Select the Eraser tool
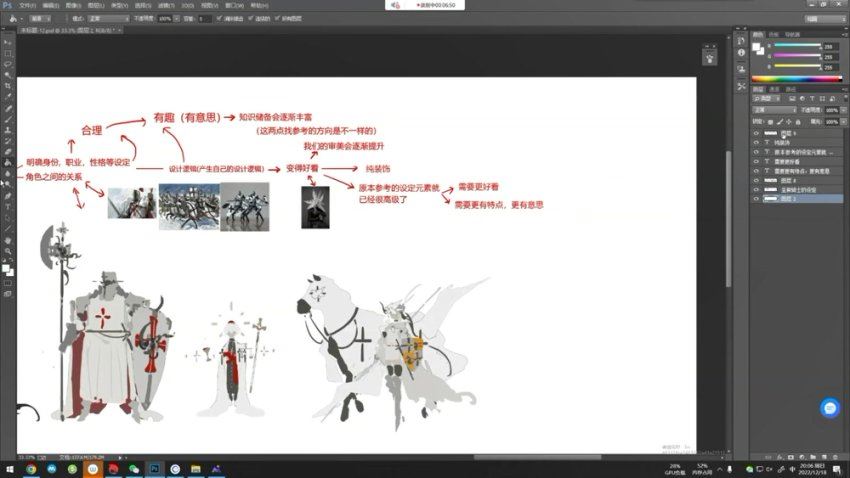This screenshot has height=478, width=850. 8,151
